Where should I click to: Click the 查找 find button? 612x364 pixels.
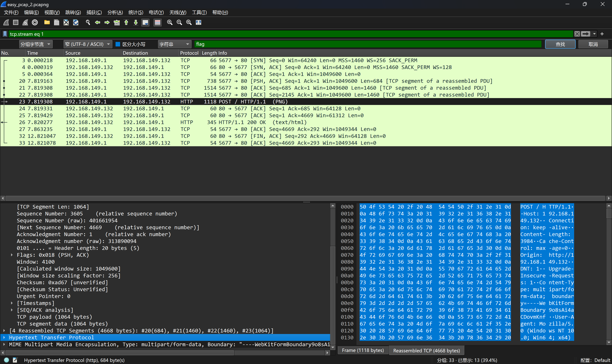pyautogui.click(x=560, y=44)
